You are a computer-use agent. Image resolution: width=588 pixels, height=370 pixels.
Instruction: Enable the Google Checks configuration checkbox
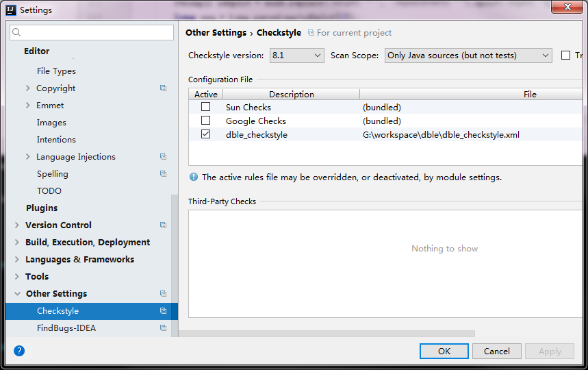[205, 121]
